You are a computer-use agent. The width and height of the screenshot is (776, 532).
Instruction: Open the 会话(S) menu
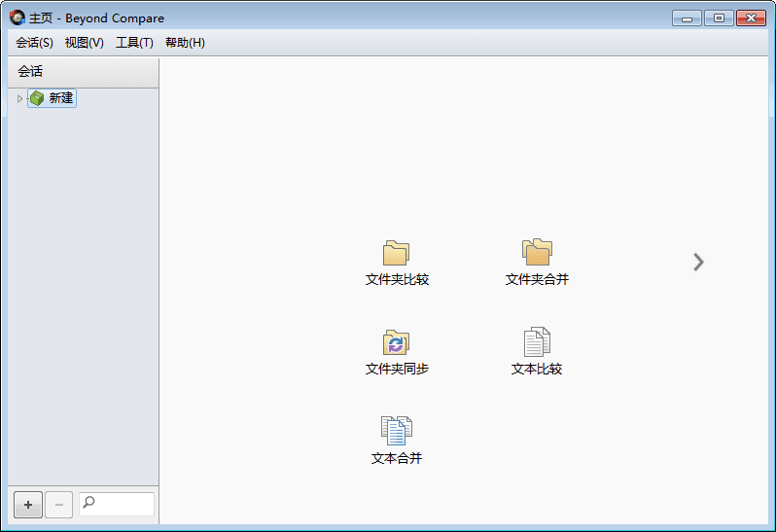[x=34, y=43]
